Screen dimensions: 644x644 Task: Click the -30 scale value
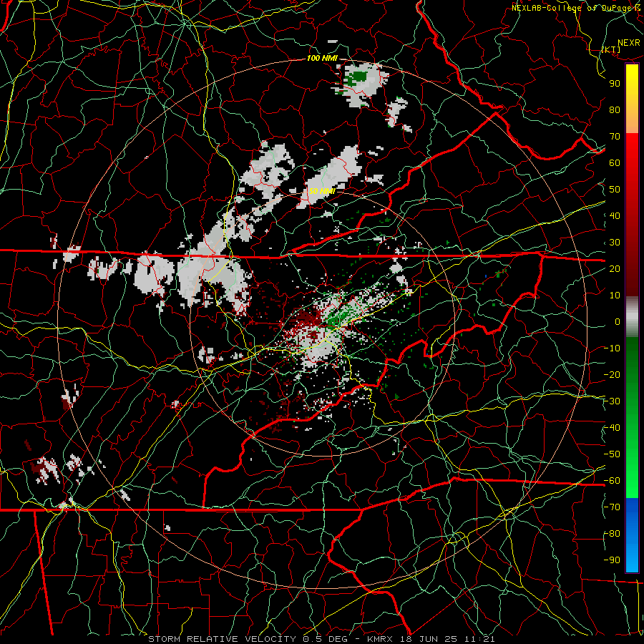point(612,401)
